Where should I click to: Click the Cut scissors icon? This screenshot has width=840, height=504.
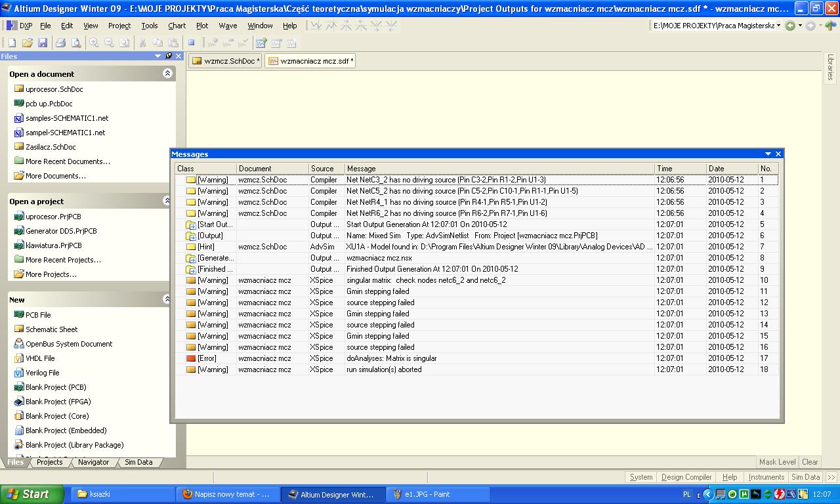pyautogui.click(x=142, y=43)
